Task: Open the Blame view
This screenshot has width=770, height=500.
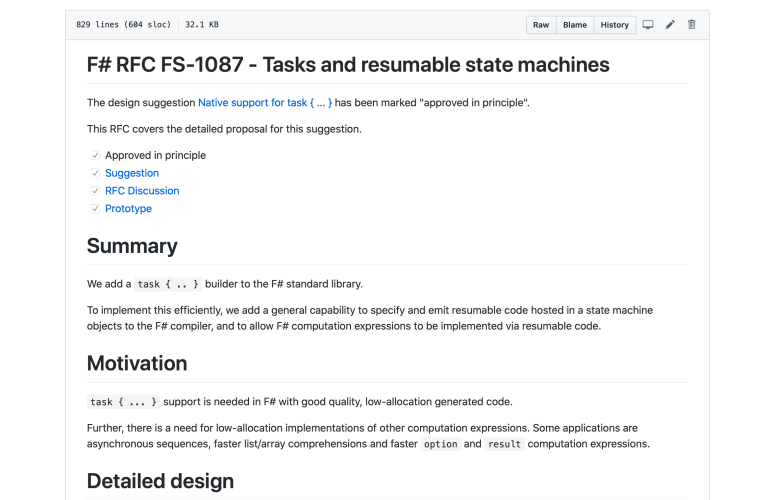Action: coord(575,25)
